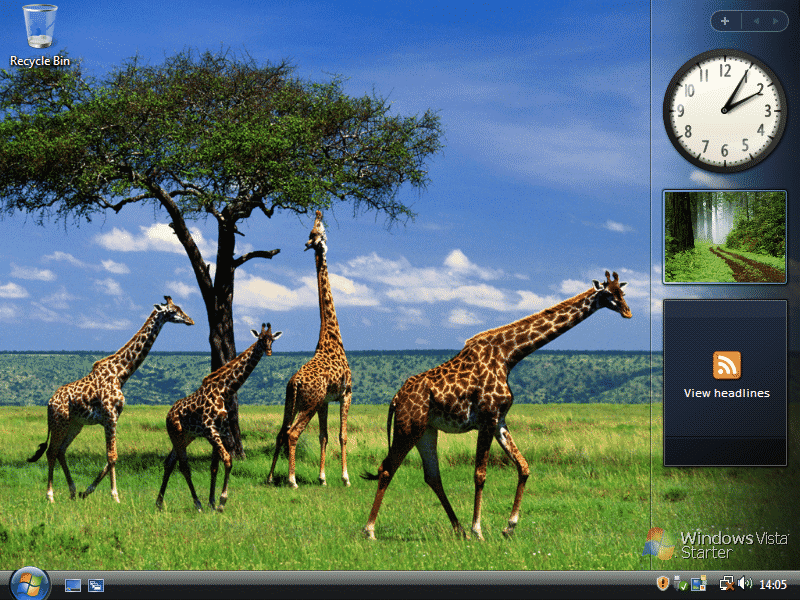
Task: Open the Recycle Bin desktop icon
Action: [40, 28]
